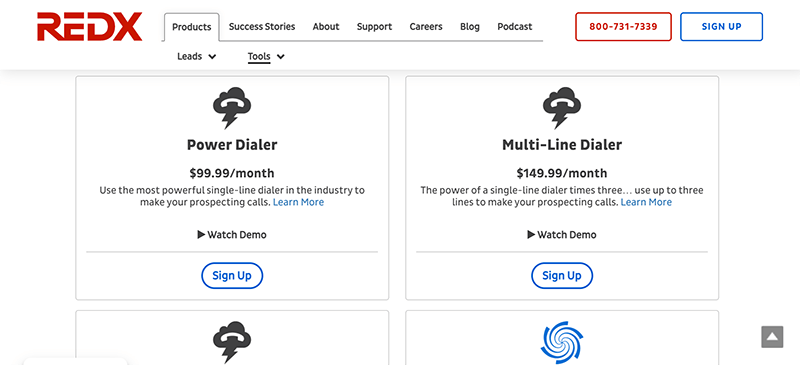This screenshot has width=800, height=365.
Task: Visit the Blog page
Action: pos(470,27)
